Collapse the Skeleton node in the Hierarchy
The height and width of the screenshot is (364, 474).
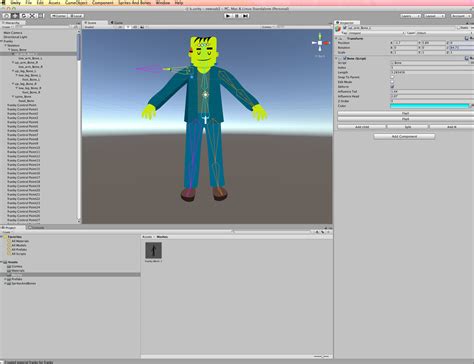(x=6, y=45)
